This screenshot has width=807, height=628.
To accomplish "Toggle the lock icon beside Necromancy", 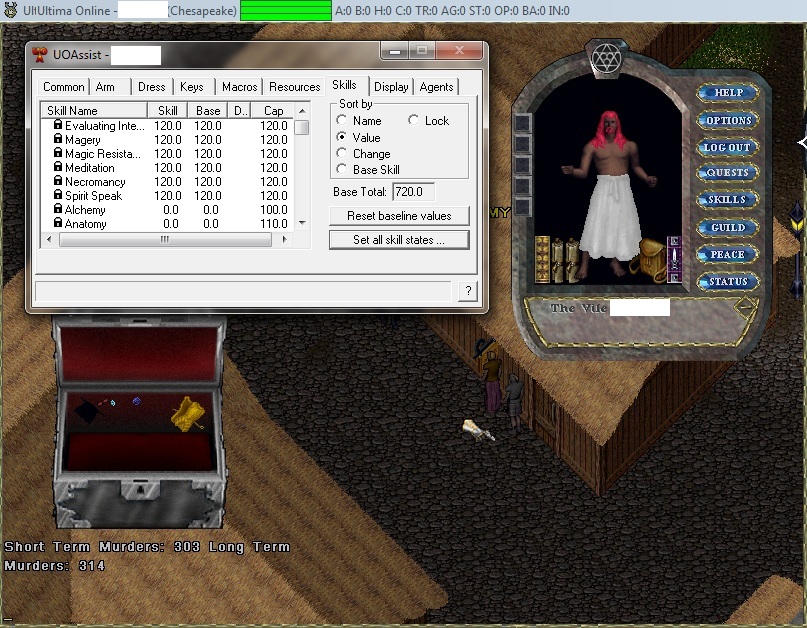I will 58,181.
